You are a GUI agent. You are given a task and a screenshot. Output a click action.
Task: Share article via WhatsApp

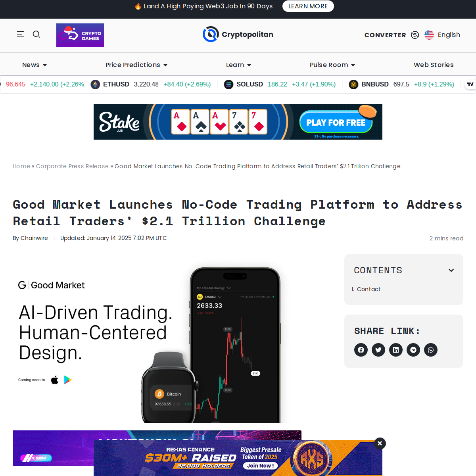click(x=431, y=350)
